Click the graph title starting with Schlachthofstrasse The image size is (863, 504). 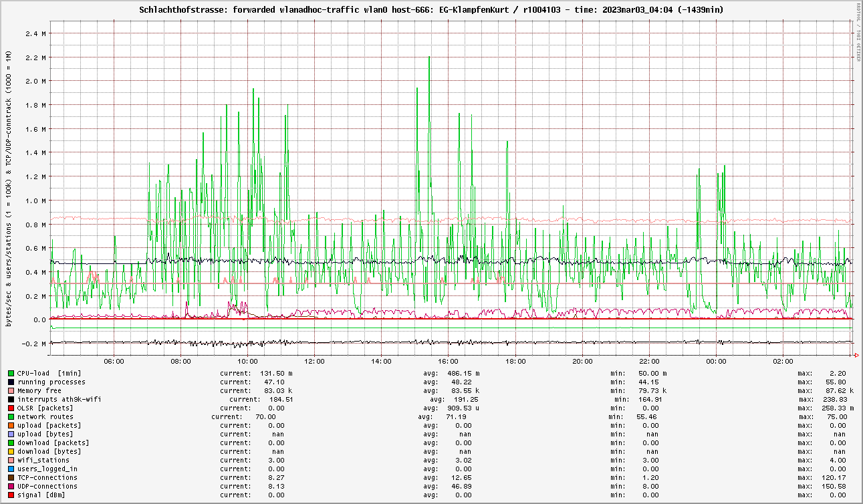pos(431,10)
